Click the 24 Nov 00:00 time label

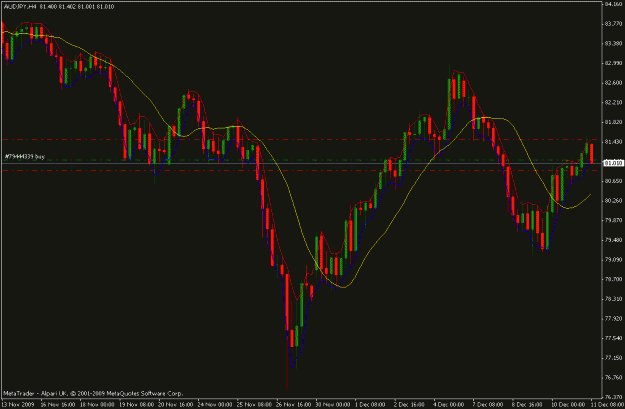[x=215, y=404]
